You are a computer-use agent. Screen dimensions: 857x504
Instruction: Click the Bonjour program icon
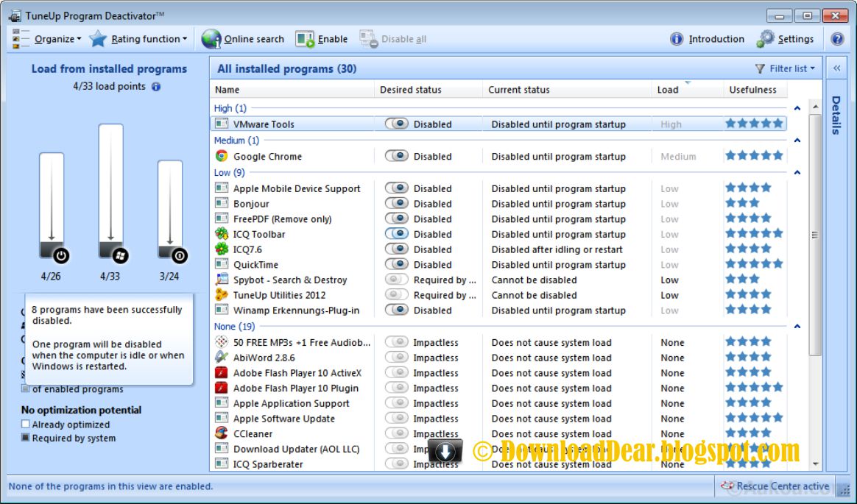(x=222, y=203)
